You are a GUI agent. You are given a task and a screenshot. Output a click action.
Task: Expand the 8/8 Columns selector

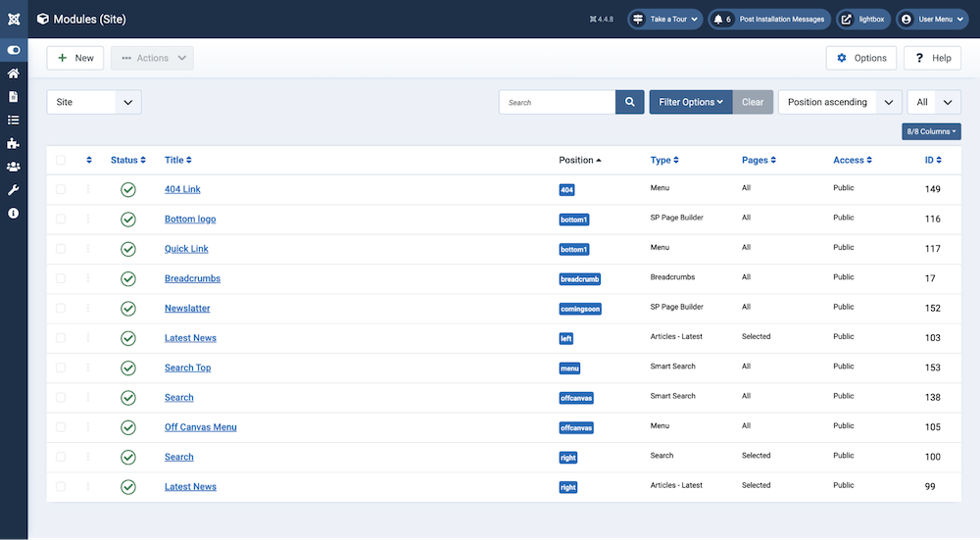click(931, 131)
